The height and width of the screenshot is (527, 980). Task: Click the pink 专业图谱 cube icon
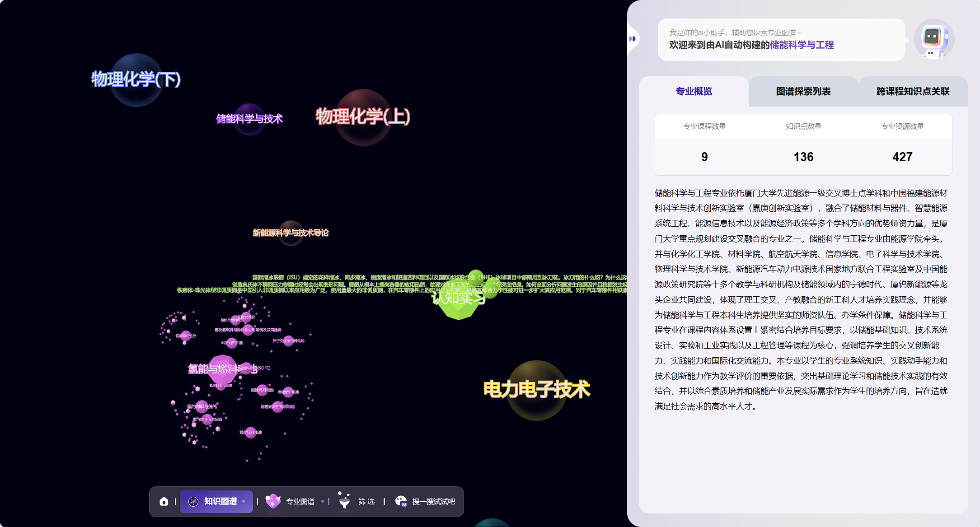point(273,501)
